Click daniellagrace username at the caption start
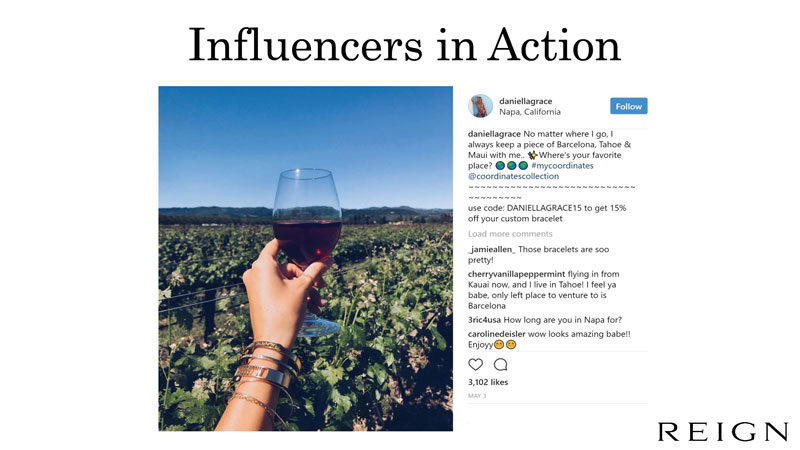This screenshot has width=800, height=450. point(493,133)
